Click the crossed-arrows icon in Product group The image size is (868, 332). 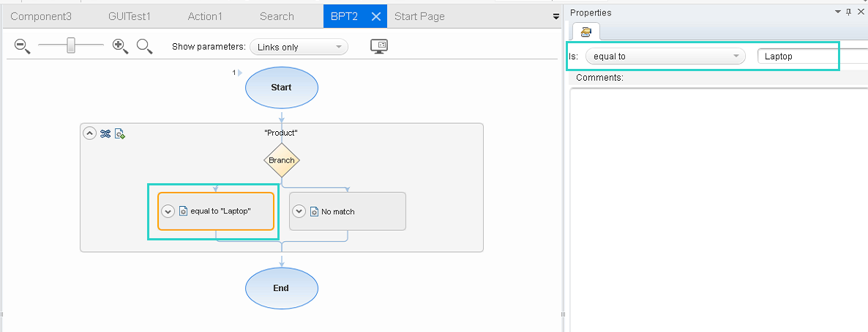(x=105, y=133)
